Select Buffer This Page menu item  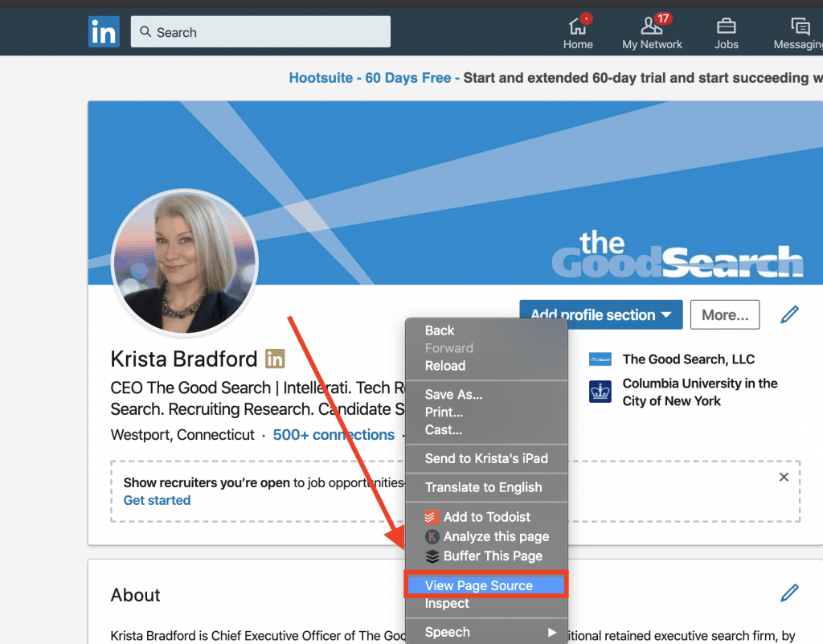(486, 556)
